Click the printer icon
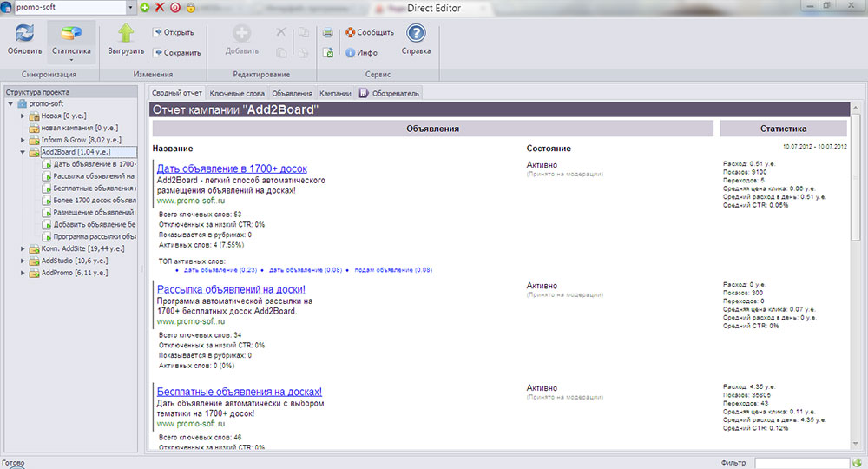This screenshot has width=868, height=469. pyautogui.click(x=328, y=32)
